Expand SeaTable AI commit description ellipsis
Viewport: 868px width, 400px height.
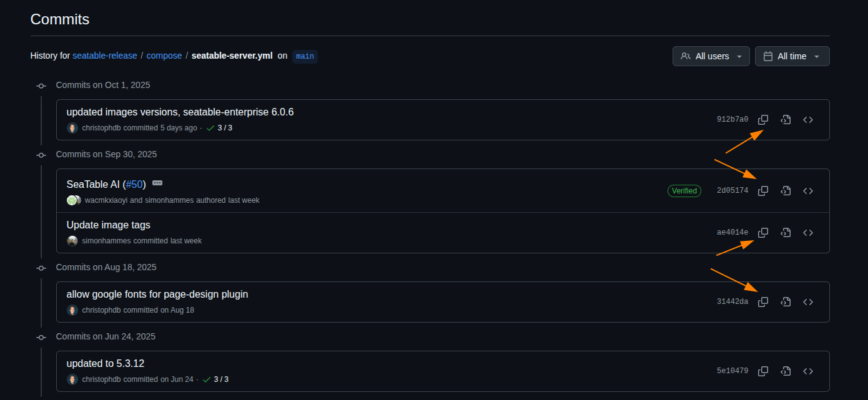coord(157,183)
